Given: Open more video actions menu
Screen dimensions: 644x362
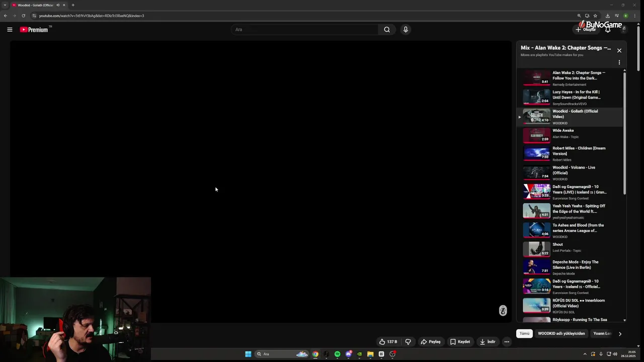Looking at the screenshot, I should 507,342.
